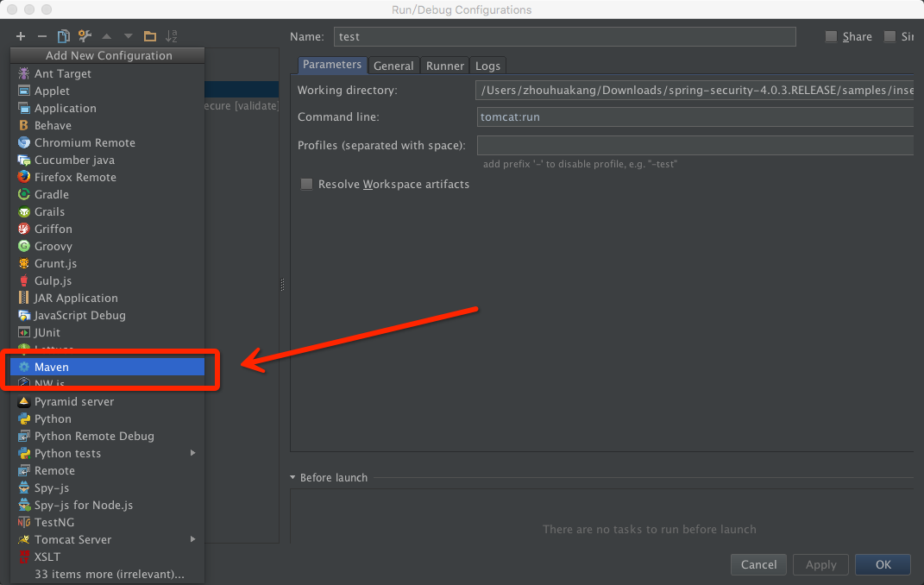Screen dimensions: 924x585
Task: Pick Behave from the list
Action: (107, 125)
